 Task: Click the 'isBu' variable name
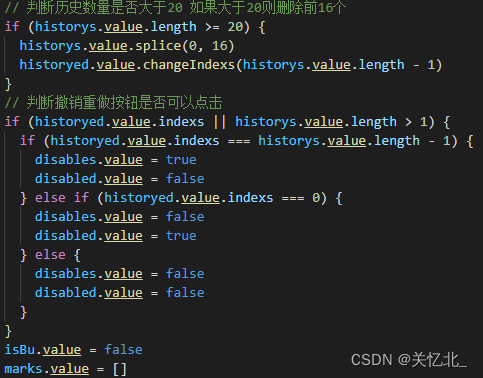(x=20, y=350)
